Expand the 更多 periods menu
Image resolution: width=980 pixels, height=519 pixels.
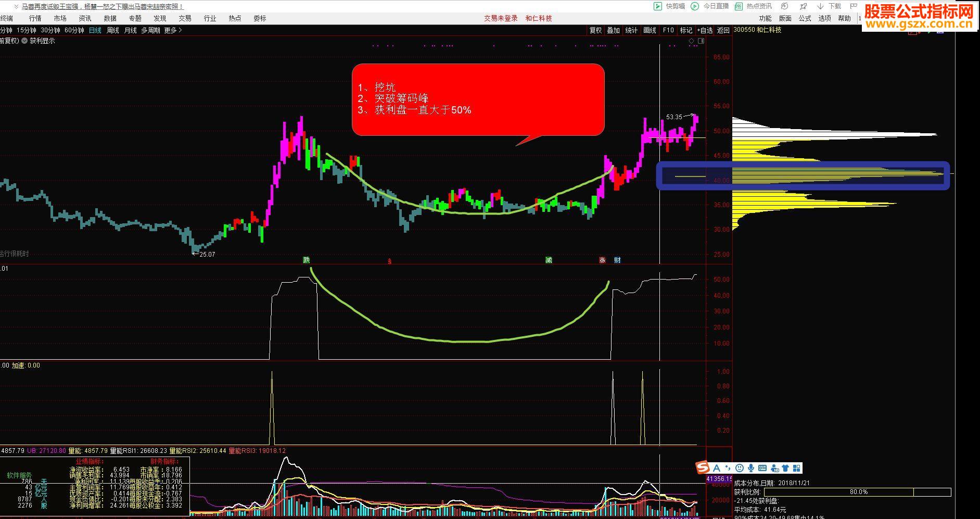click(x=173, y=30)
